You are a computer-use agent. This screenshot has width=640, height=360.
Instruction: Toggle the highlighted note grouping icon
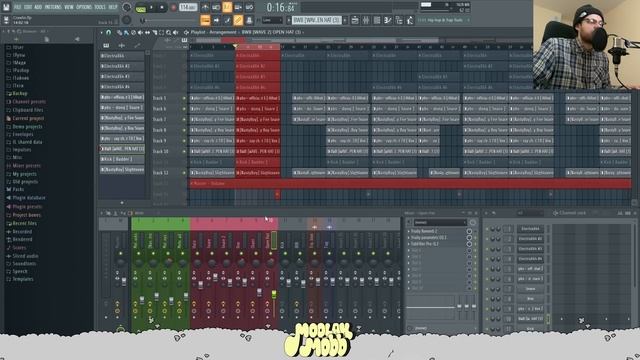(x=238, y=20)
